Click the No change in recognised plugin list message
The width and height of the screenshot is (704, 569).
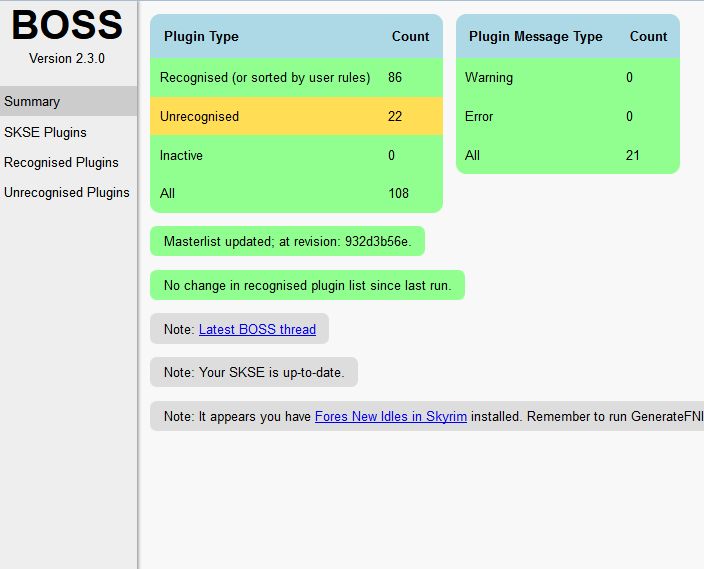tap(308, 285)
